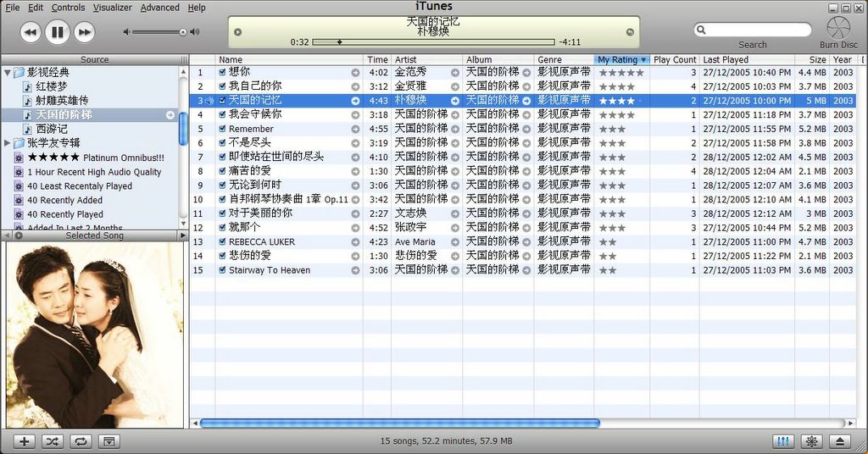Uncheck the checkbox for Stairway To Heaven
Image resolution: width=868 pixels, height=454 pixels.
point(222,270)
